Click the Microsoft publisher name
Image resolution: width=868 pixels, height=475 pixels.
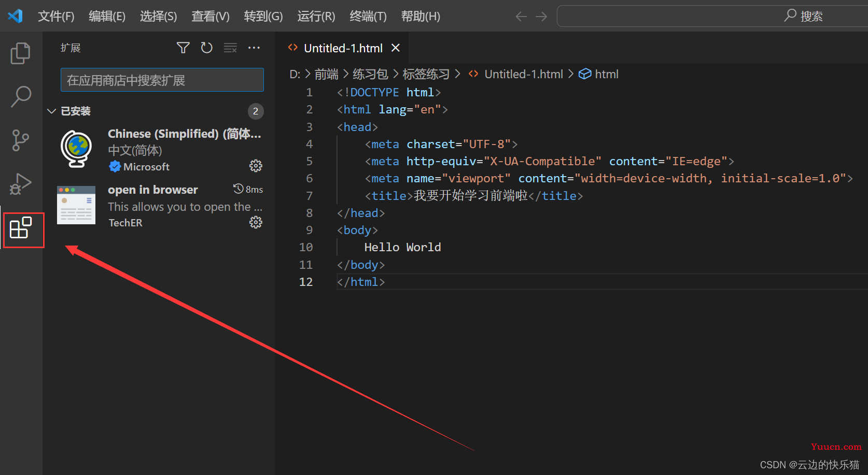point(146,167)
